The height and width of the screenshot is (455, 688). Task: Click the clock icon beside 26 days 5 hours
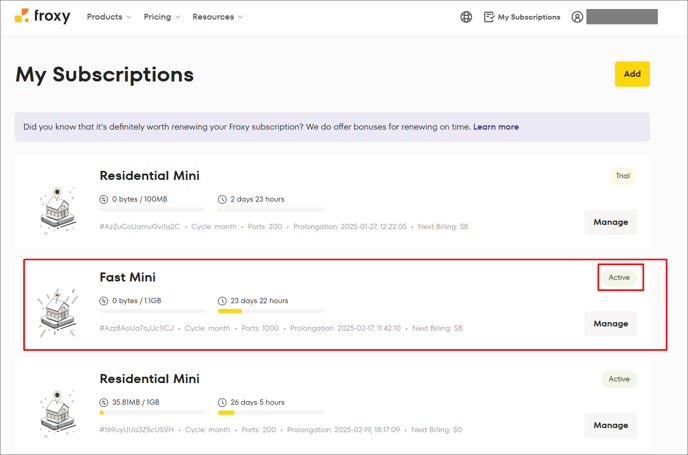pyautogui.click(x=222, y=402)
